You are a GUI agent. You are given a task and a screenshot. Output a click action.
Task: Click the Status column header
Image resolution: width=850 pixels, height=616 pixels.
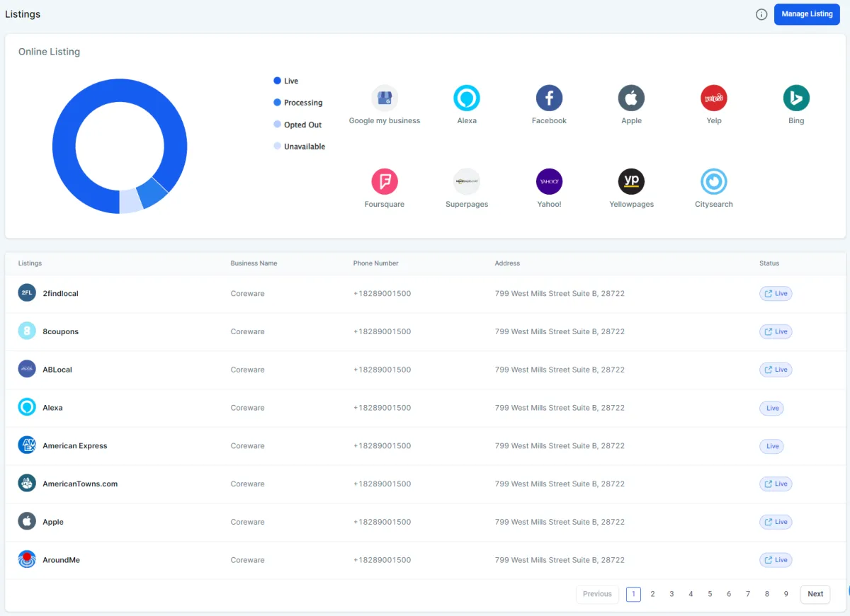[769, 263]
